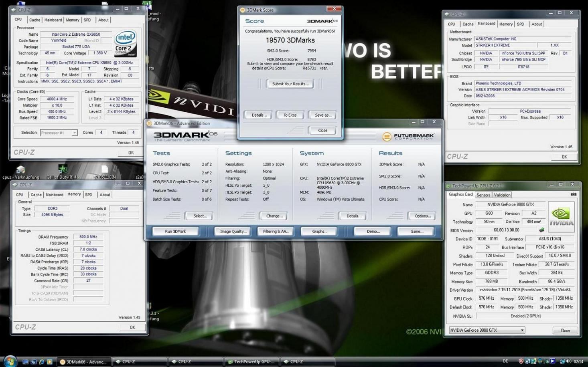Click the Intel Core 2 Extreme logo
Screen dimensions: 588x367
tap(126, 43)
